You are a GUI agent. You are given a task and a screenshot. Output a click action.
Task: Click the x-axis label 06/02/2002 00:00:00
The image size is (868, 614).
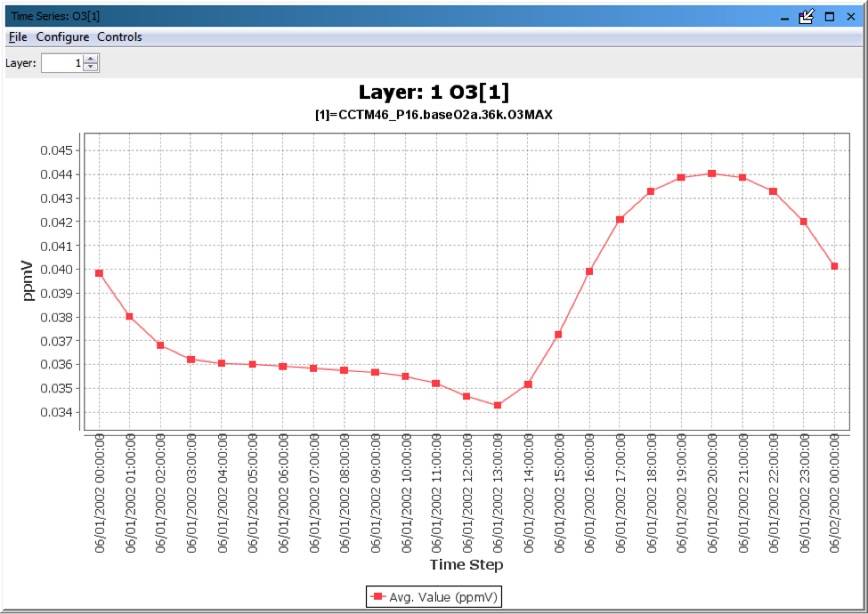(x=835, y=493)
